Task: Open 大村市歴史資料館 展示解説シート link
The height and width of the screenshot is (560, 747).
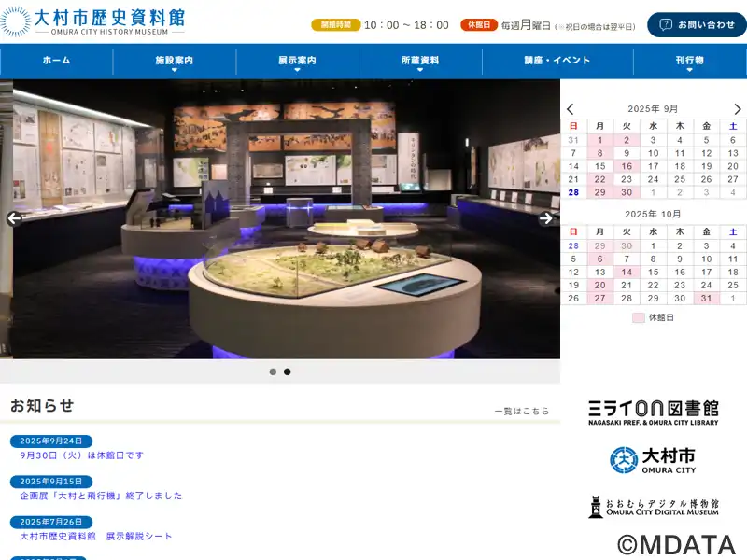Action: pos(96,536)
